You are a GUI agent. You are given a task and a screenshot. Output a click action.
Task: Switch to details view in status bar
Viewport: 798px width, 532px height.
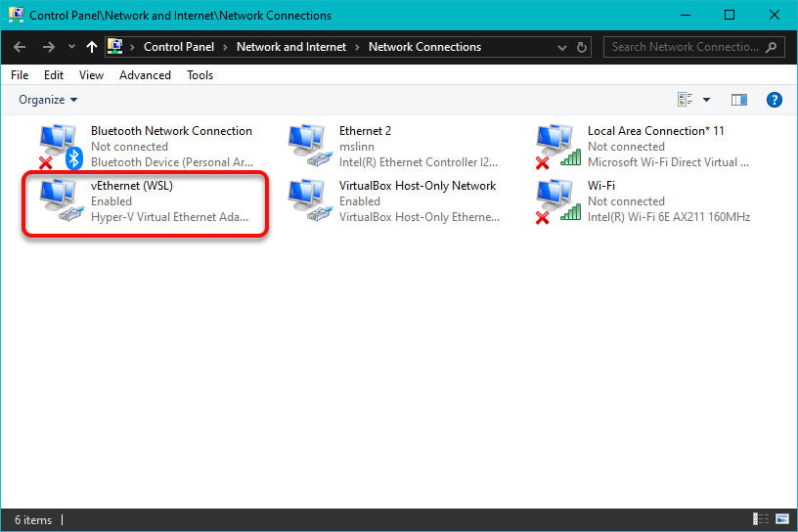(x=762, y=519)
